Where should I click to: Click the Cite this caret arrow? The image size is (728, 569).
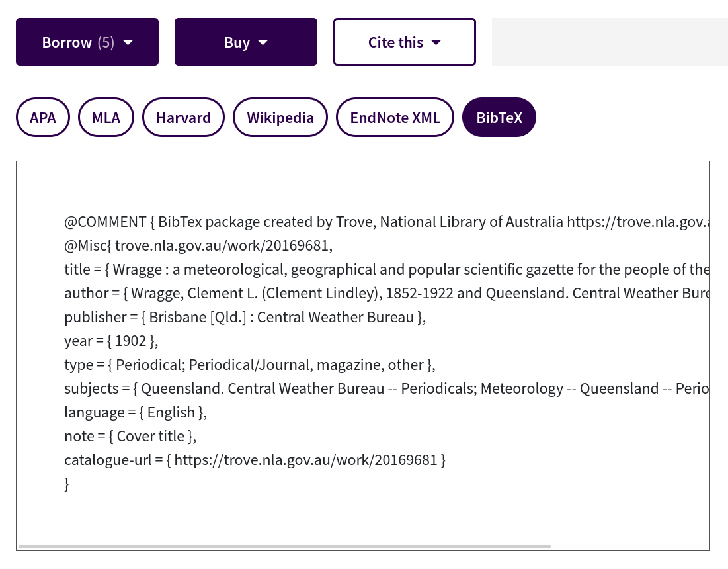point(436,42)
